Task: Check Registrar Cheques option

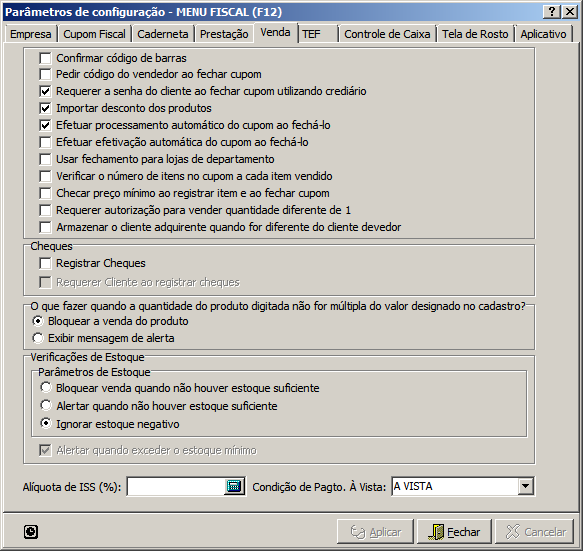Action: point(45,263)
